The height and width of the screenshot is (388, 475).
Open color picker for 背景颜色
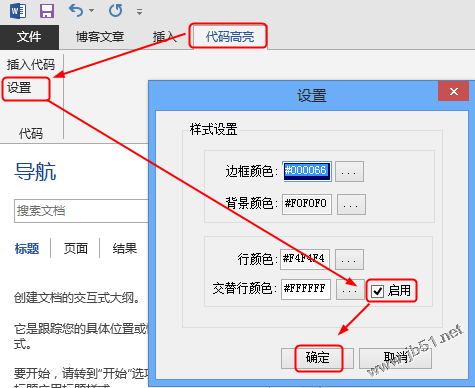click(351, 204)
